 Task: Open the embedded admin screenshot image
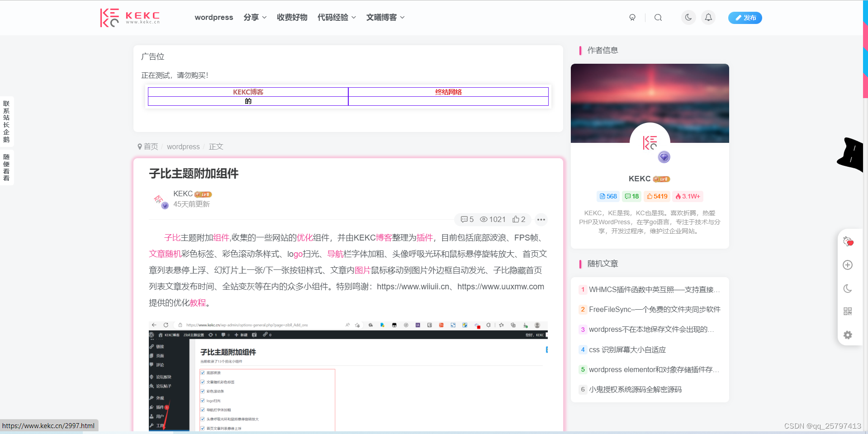(x=348, y=376)
